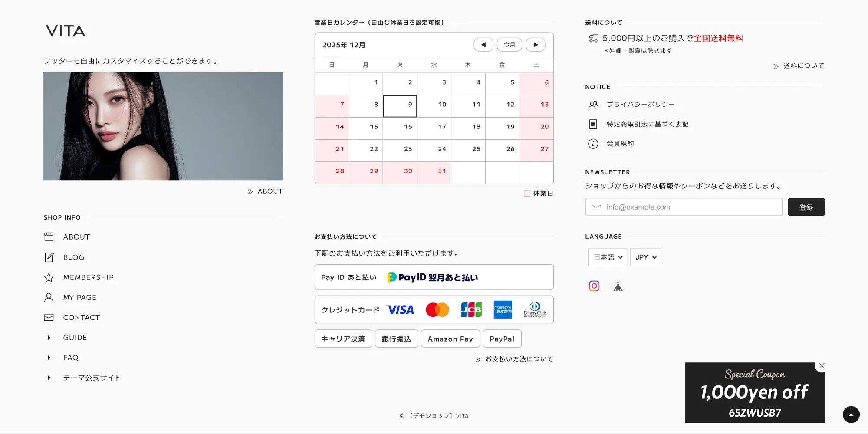Open the JPY currency dropdown

click(645, 257)
